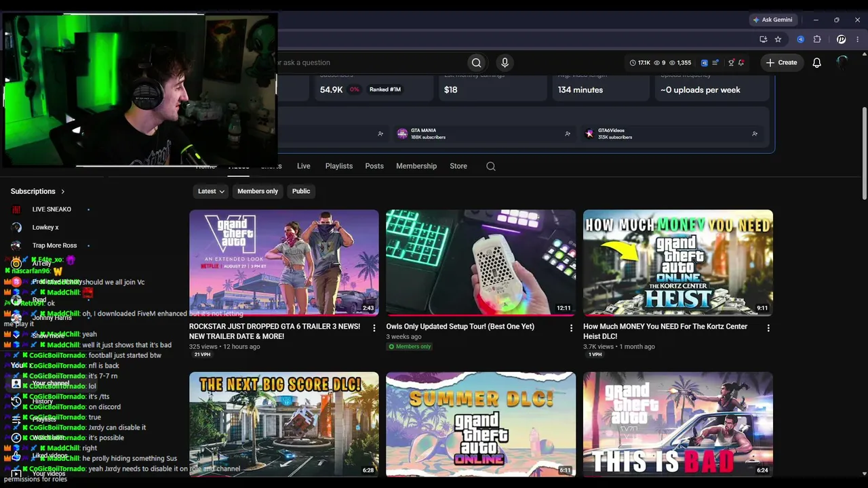Open the Kortz Center Heist DLC video title

665,331
